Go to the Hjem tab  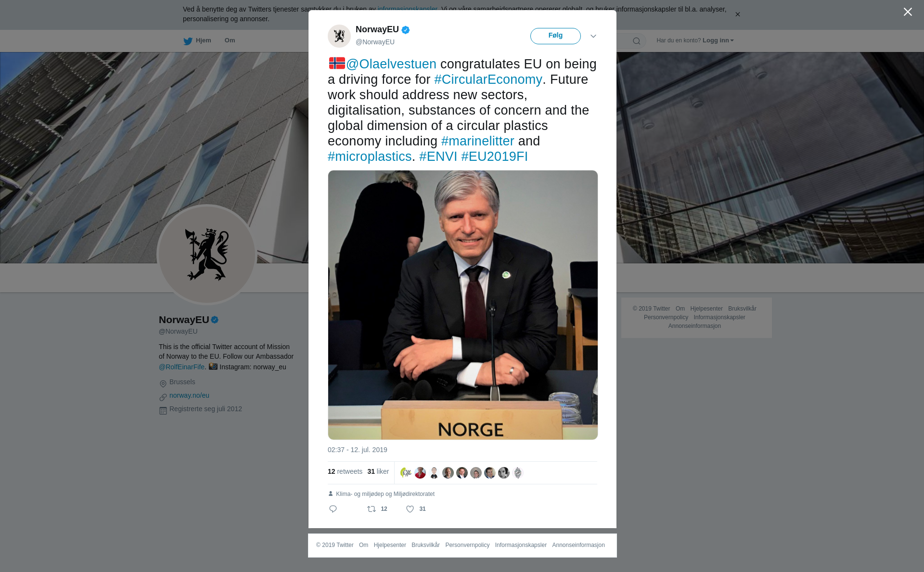point(197,40)
